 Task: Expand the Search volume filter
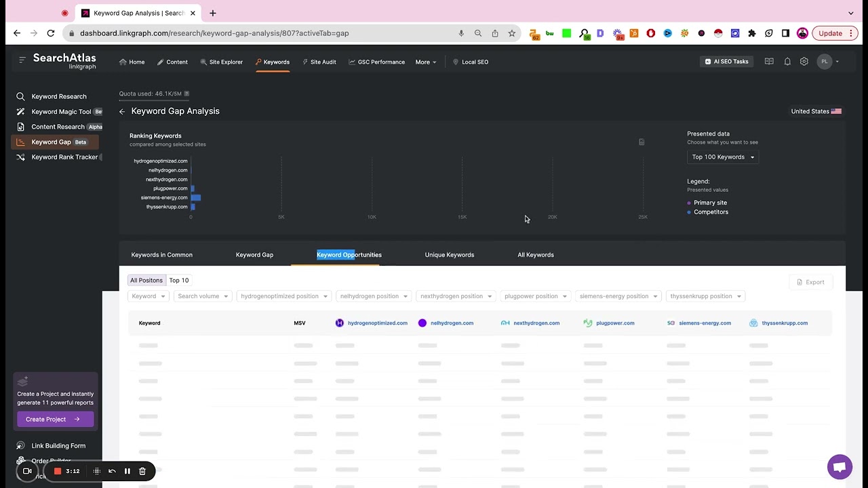(203, 296)
